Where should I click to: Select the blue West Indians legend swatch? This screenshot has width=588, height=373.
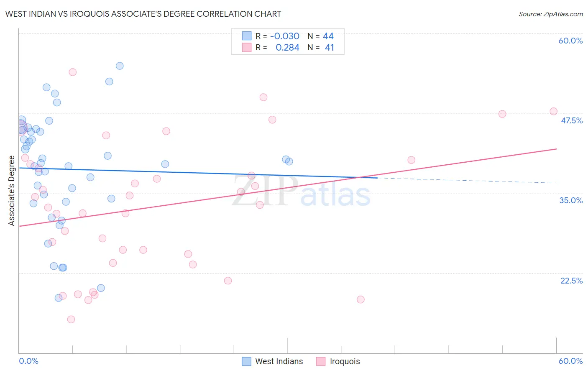247,361
